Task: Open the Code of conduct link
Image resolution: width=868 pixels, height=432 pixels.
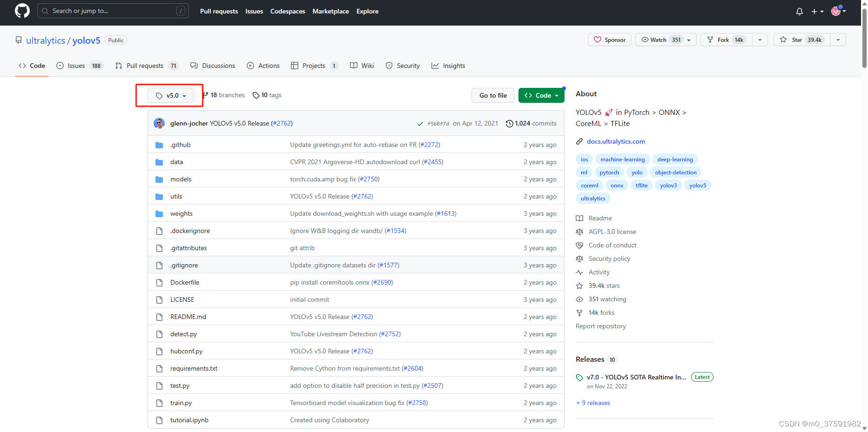Action: (x=612, y=245)
